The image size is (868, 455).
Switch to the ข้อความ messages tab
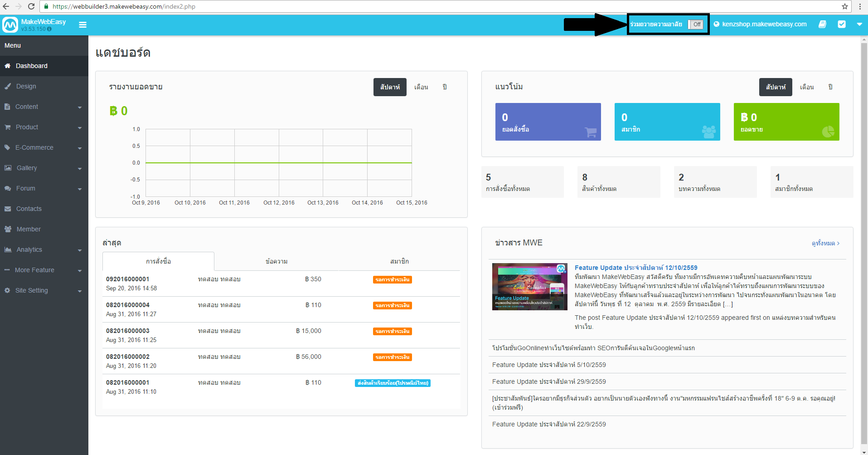coord(276,261)
